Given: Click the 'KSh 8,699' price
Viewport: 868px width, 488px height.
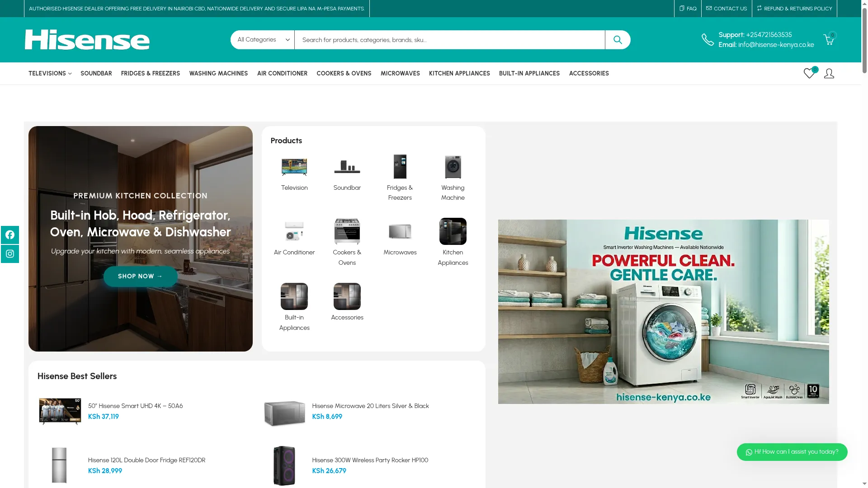Looking at the screenshot, I should pyautogui.click(x=327, y=417).
